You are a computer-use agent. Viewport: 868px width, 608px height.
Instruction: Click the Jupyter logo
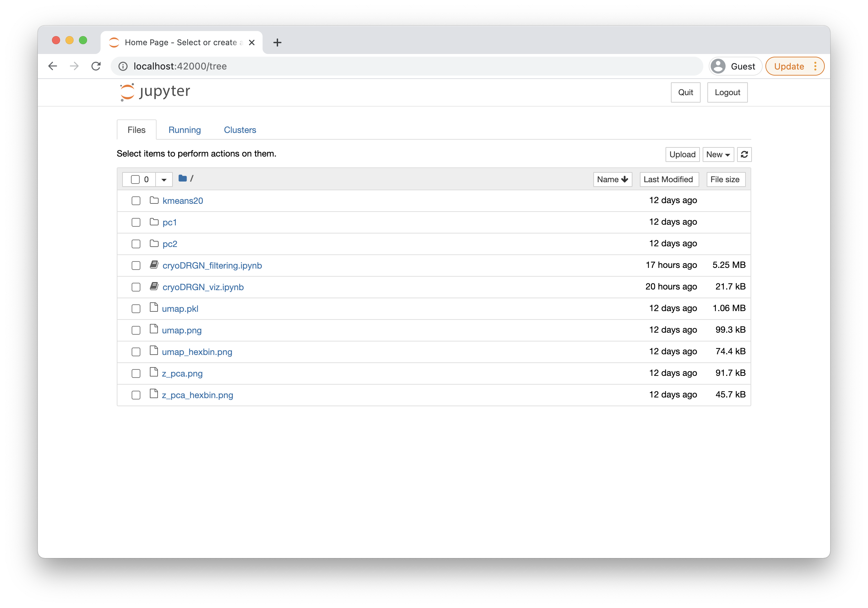click(155, 92)
